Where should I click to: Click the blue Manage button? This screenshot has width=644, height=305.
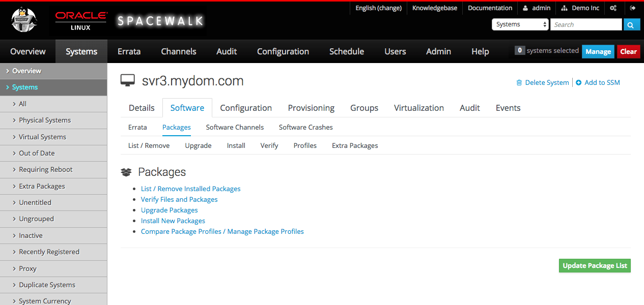tap(598, 51)
